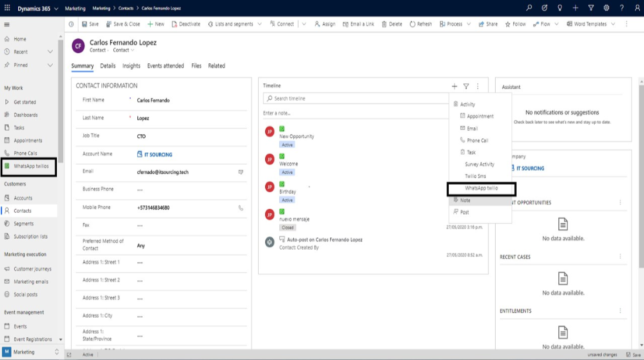Screen dimensions: 644x360
Task: Switch to the Insights tab
Action: 131,66
